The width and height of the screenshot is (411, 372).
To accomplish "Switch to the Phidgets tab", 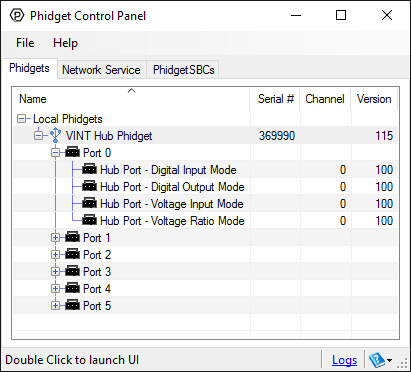I will point(29,68).
